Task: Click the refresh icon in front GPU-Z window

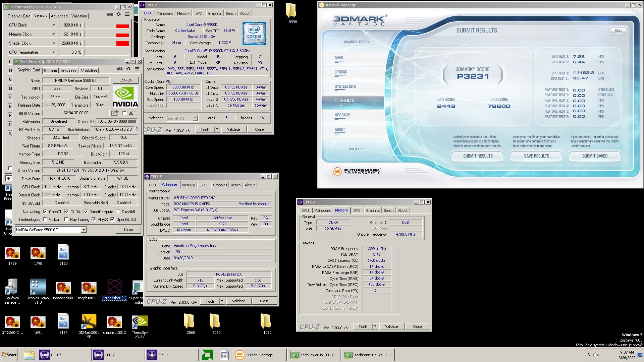Action: [x=128, y=69]
